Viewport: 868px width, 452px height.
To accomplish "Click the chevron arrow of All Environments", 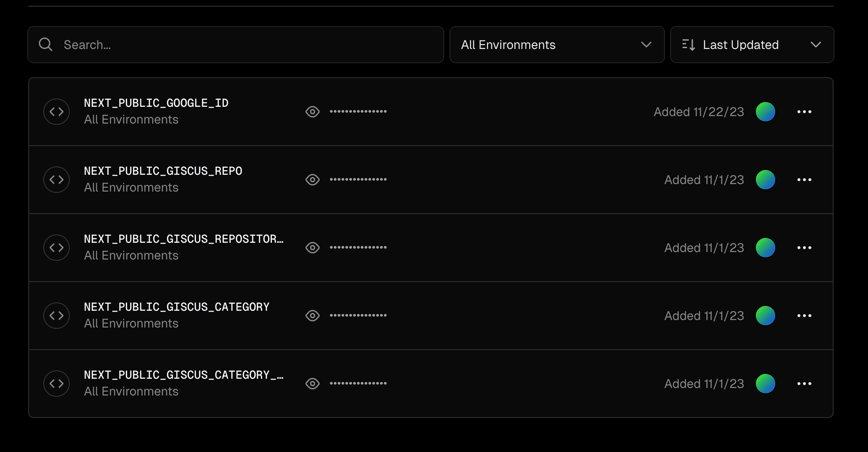I will point(646,45).
